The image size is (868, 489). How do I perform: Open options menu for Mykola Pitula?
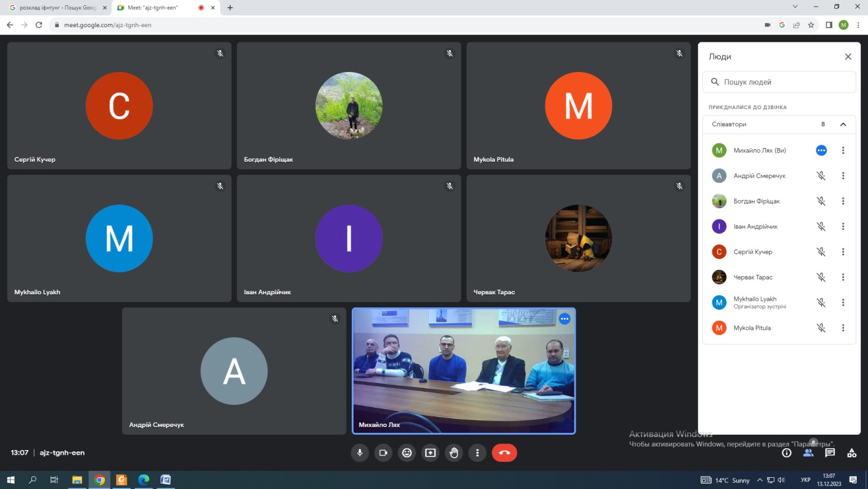(843, 328)
